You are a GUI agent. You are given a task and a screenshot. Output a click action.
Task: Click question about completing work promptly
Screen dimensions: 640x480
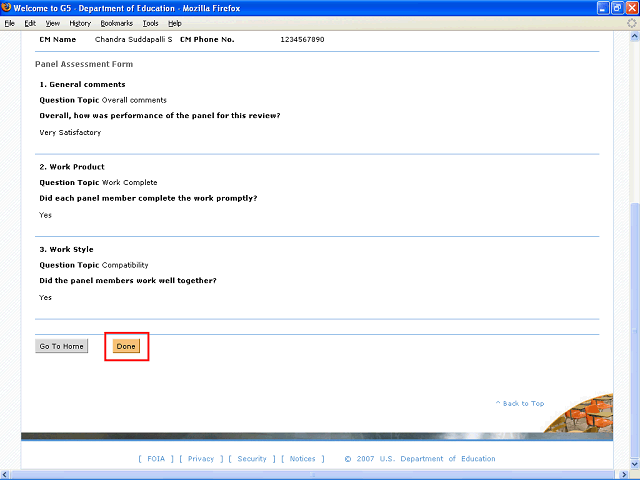(148, 198)
